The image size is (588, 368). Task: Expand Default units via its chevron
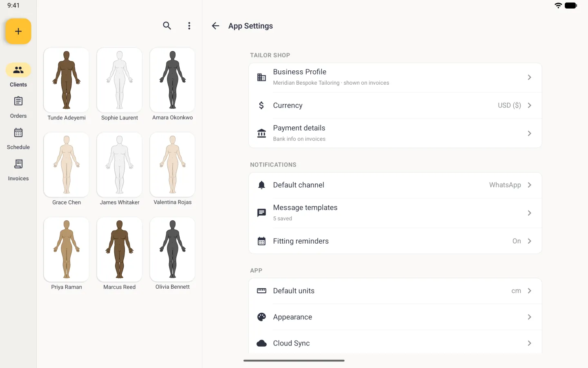[529, 291]
